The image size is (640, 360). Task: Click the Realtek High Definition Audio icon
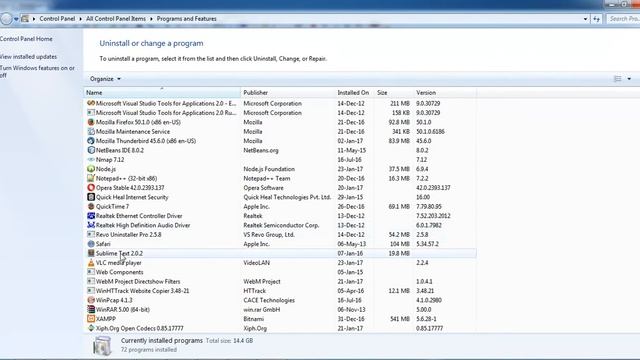[x=91, y=225]
